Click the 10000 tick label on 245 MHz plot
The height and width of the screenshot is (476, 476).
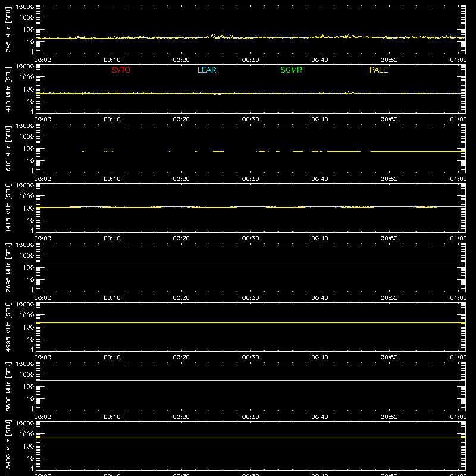pyautogui.click(x=25, y=7)
